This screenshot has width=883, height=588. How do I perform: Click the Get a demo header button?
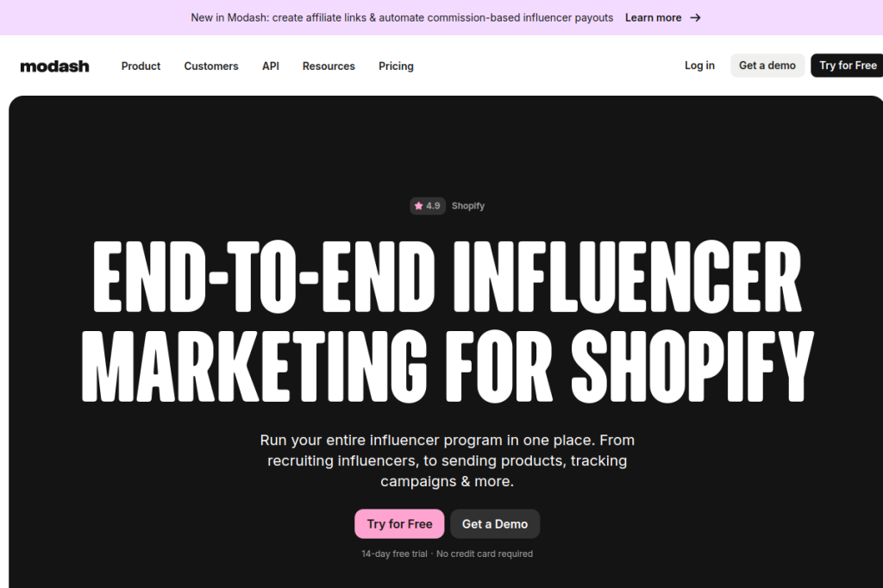pos(767,66)
